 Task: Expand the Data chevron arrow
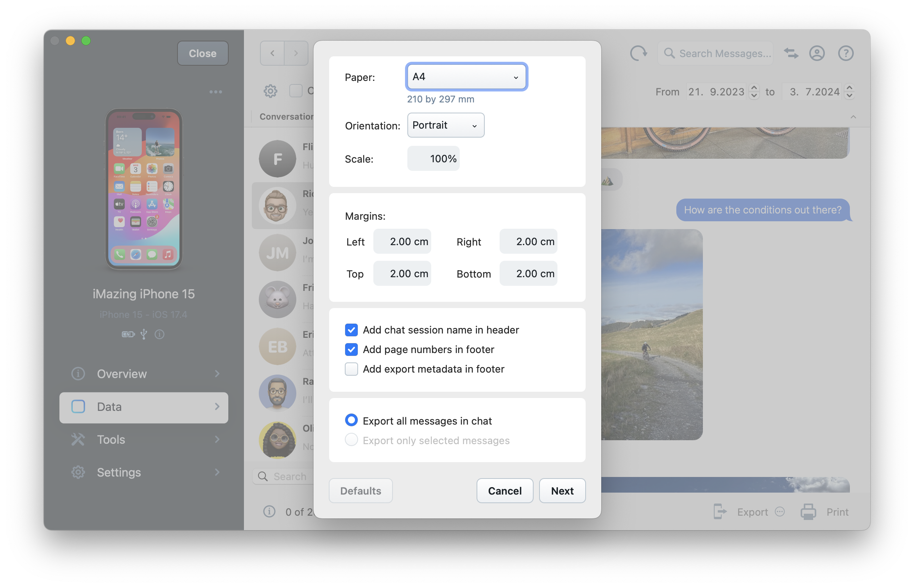217,407
